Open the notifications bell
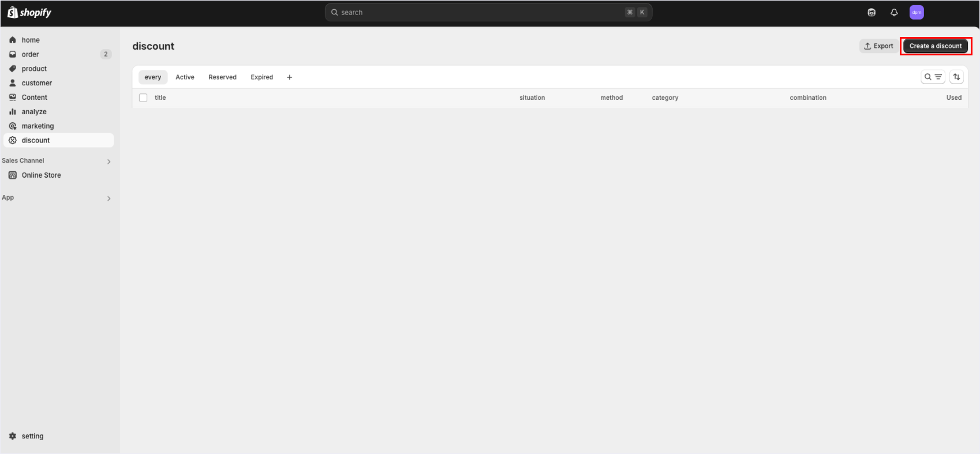The image size is (980, 454). 894,12
